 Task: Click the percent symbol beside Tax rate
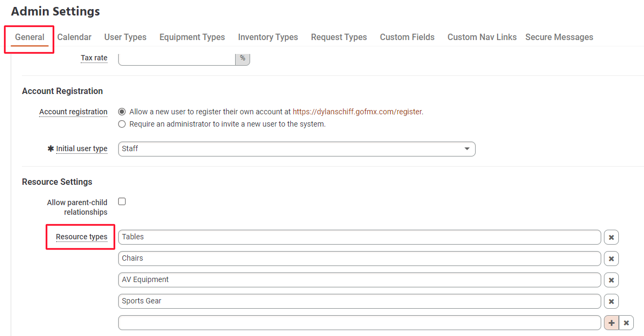coord(243,58)
